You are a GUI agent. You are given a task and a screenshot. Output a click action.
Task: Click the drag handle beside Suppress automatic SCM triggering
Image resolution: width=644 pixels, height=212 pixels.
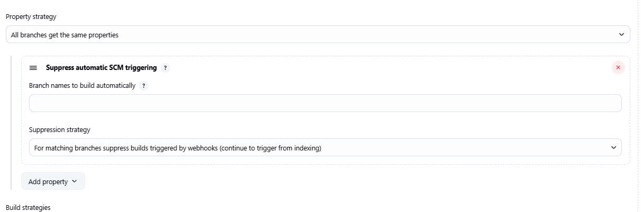[33, 68]
